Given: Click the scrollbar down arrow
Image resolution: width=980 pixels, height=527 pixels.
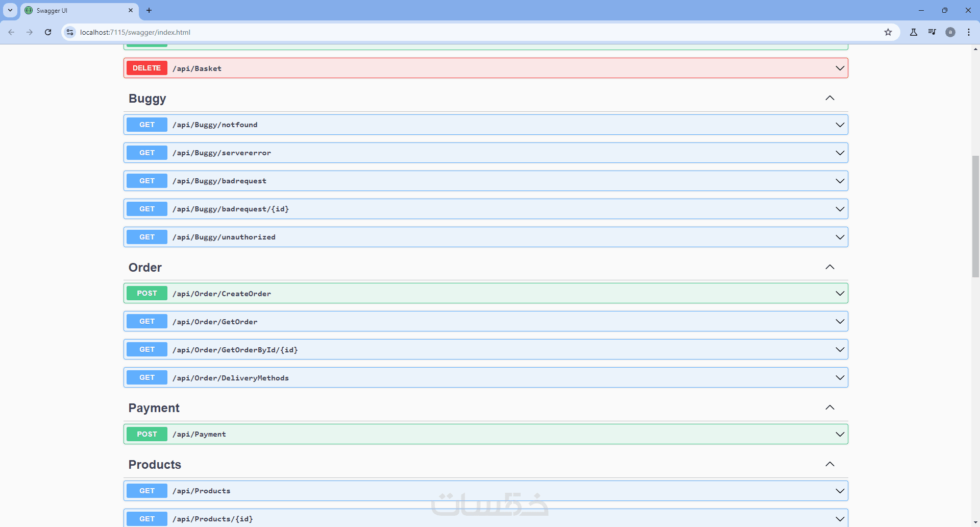Looking at the screenshot, I should [x=975, y=522].
